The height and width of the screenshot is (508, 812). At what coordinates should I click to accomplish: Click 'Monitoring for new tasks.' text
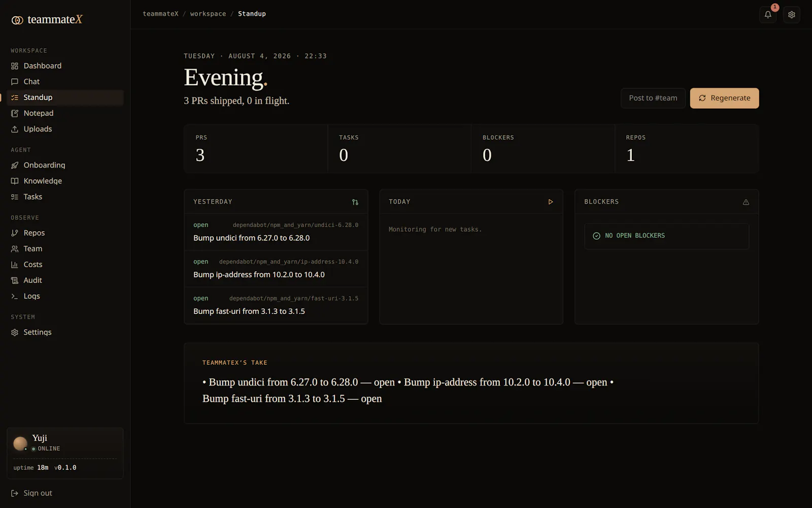tap(435, 230)
